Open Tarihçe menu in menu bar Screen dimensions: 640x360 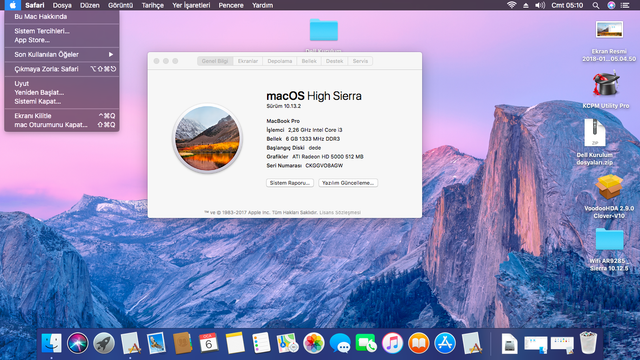(153, 5)
